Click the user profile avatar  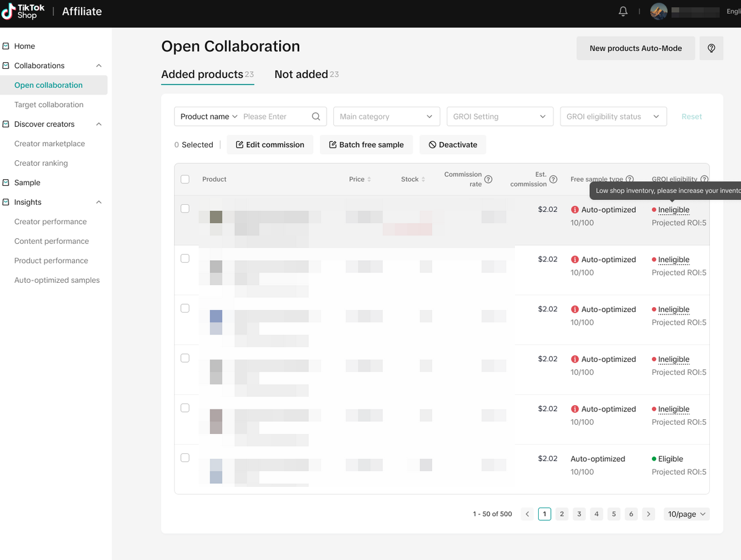[x=659, y=12]
